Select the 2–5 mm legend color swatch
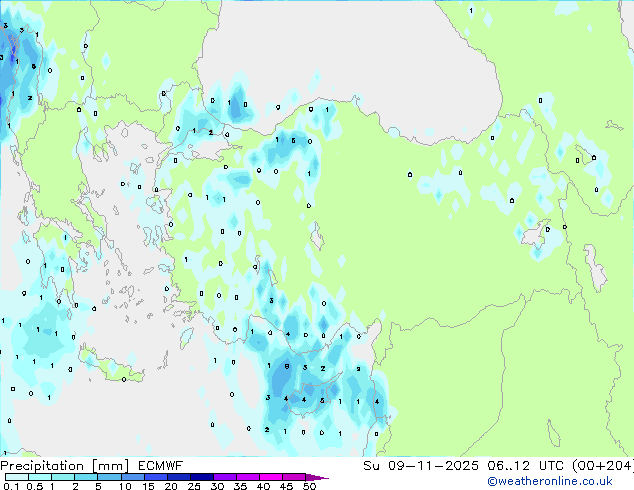The image size is (634, 490). point(86,477)
